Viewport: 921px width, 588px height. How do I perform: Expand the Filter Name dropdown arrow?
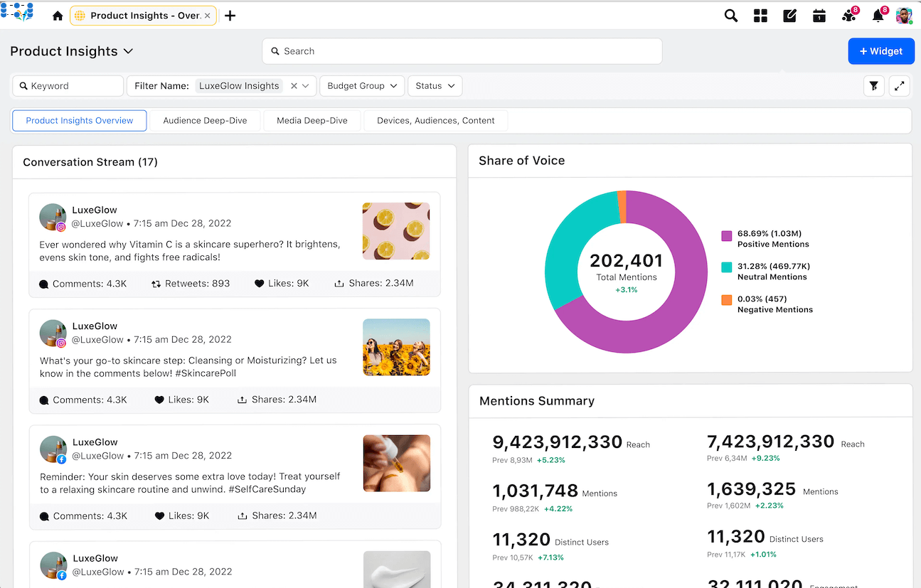coord(307,86)
